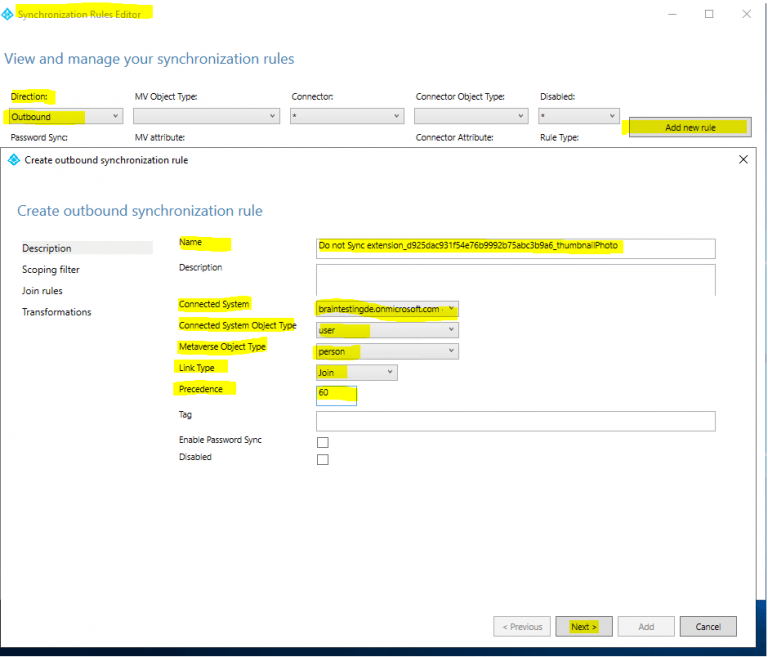This screenshot has height=657, width=768.
Task: Open the Transformations page
Action: pos(57,312)
